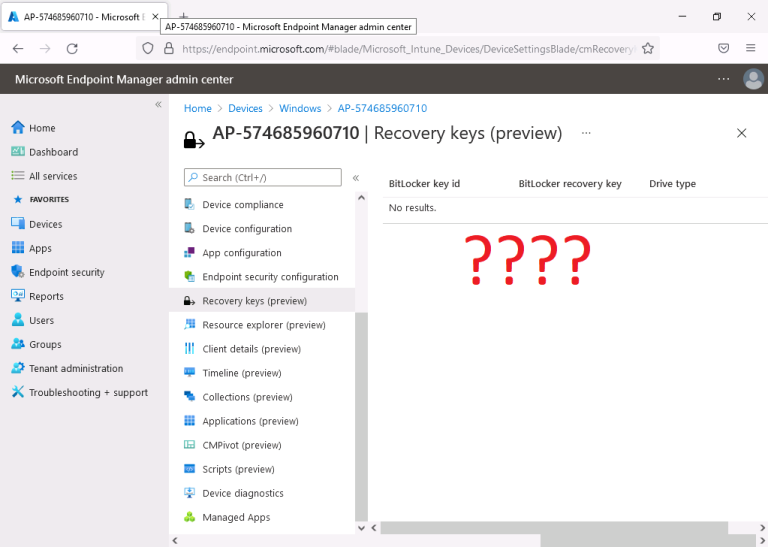768x547 pixels.
Task: Open Tenant administration icon
Action: (17, 368)
